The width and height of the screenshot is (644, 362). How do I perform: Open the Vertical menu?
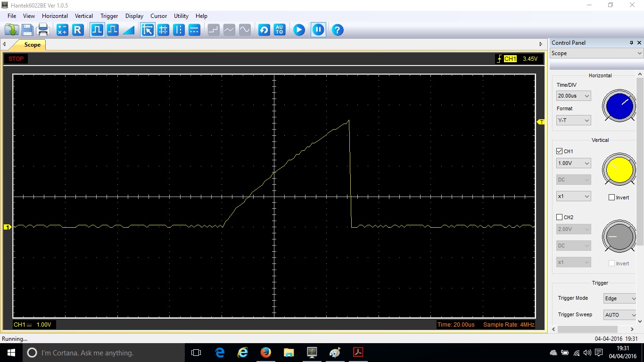[x=84, y=16]
